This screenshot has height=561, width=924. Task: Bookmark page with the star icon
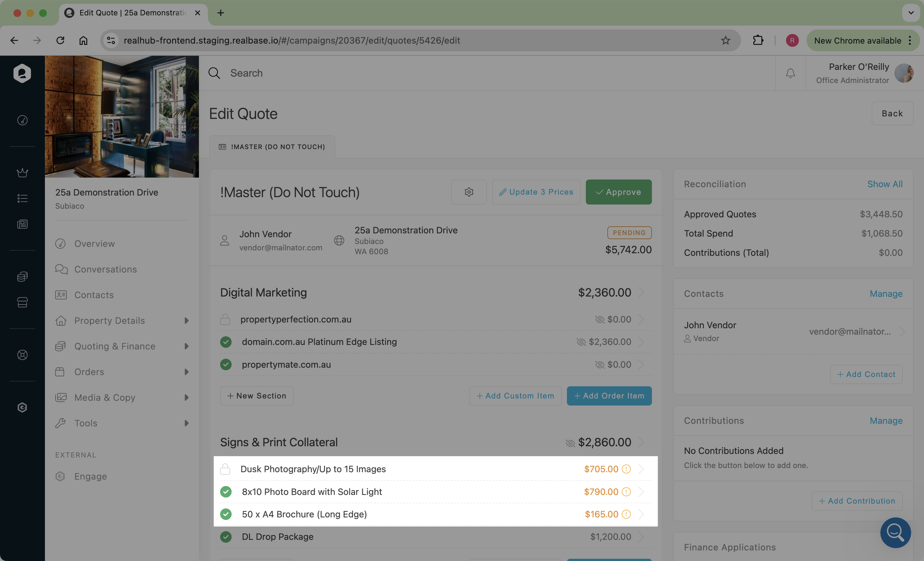(726, 40)
